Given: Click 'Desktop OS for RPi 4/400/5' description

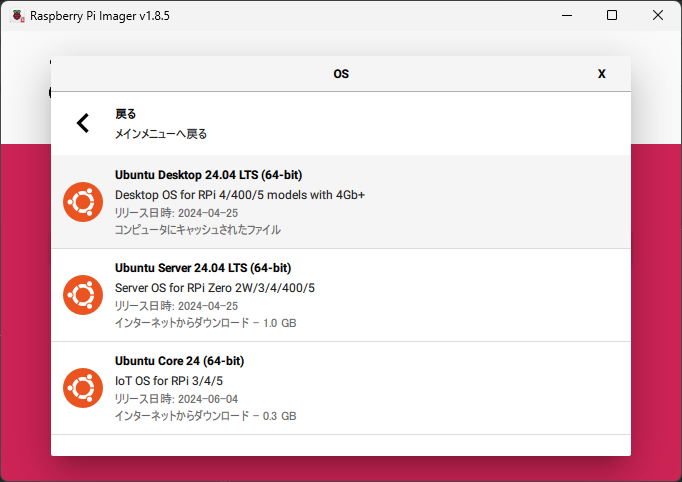Looking at the screenshot, I should [x=240, y=195].
